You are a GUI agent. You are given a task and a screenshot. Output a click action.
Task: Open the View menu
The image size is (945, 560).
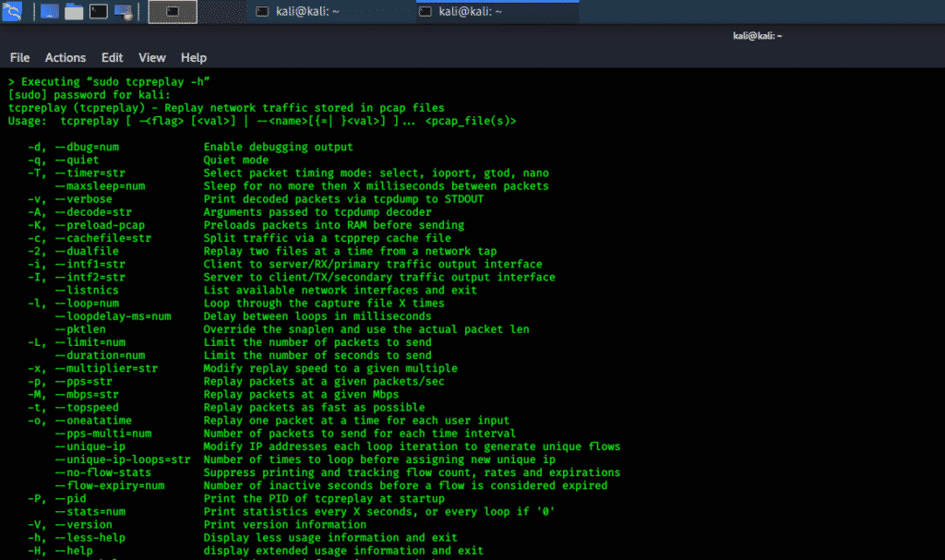click(x=152, y=57)
